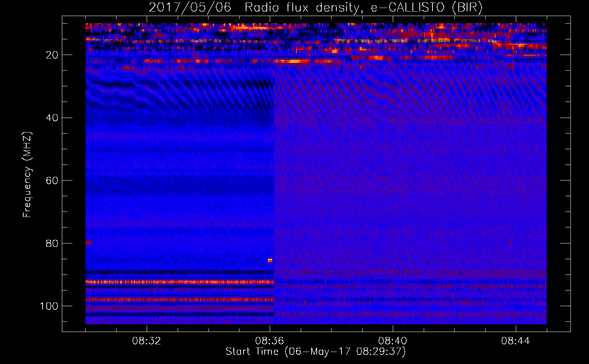Image resolution: width=589 pixels, height=364 pixels.
Task: Click the 60 MHz frequency tick label
Action: pos(52,181)
